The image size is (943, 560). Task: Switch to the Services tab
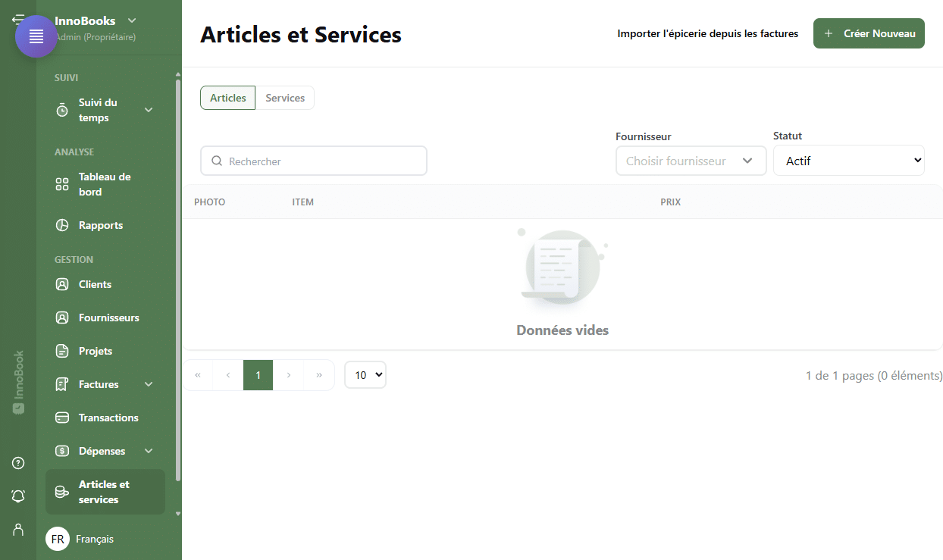pos(285,98)
